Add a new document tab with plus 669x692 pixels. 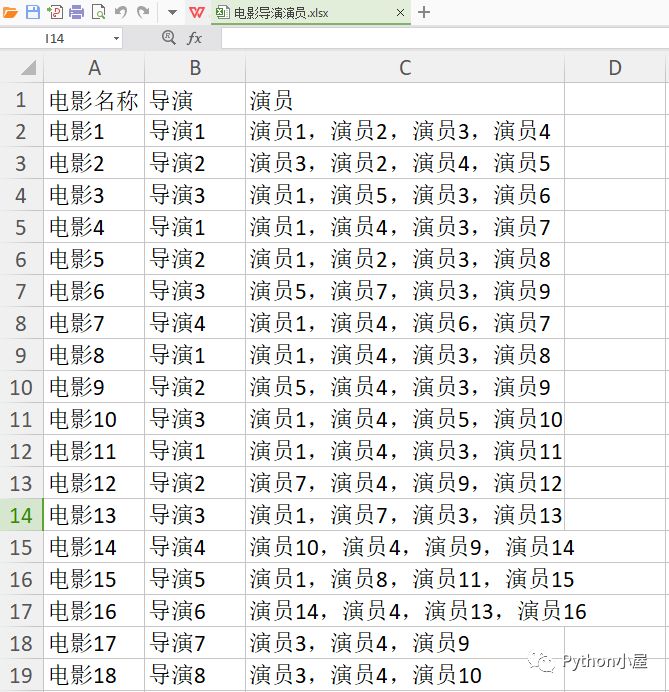[424, 12]
